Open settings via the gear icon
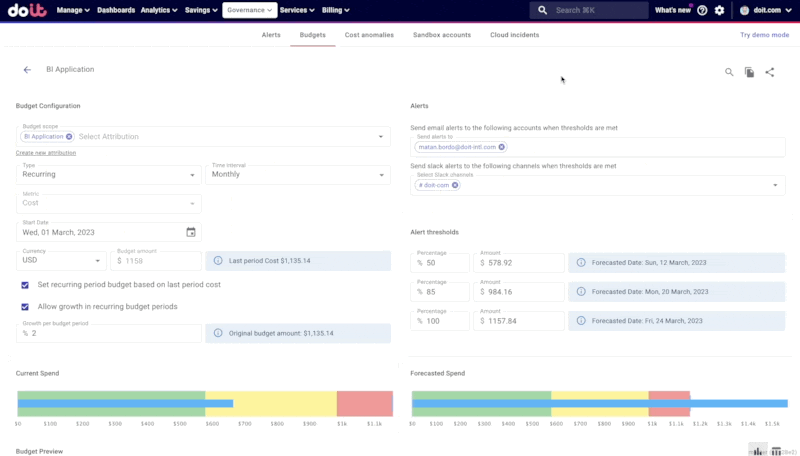The height and width of the screenshot is (456, 800). click(x=719, y=10)
